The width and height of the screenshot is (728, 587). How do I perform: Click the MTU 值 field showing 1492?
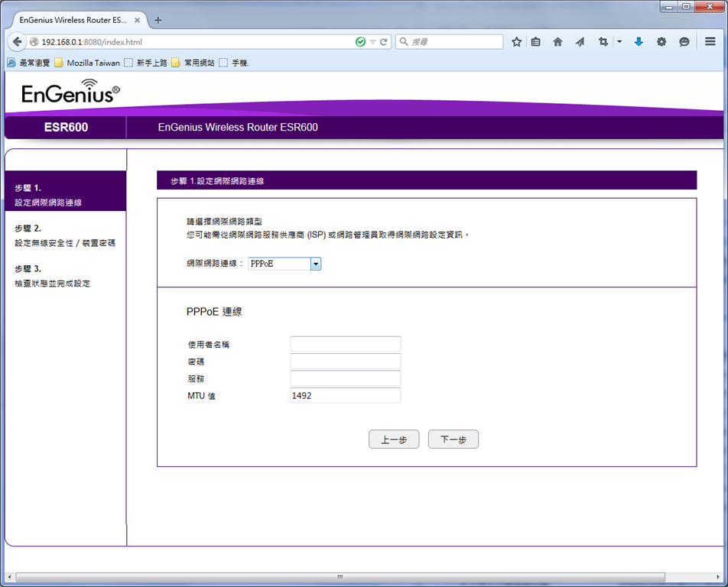[346, 395]
